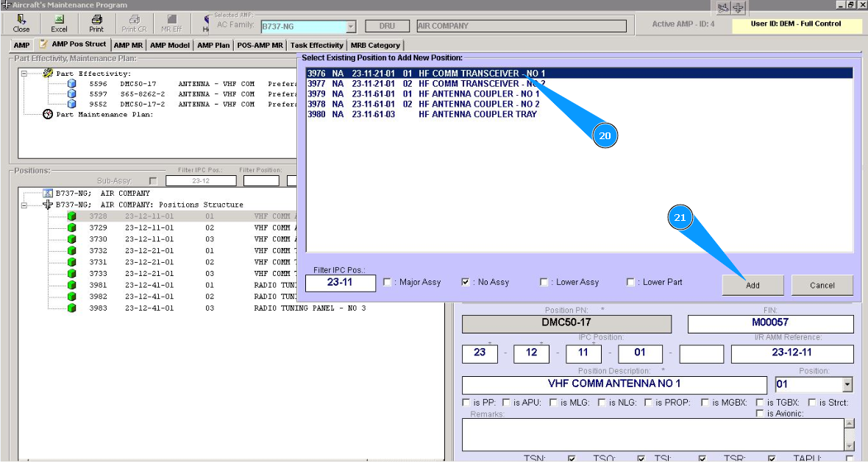
Task: Collapse the Part Effectivity tree node
Action: pos(24,74)
